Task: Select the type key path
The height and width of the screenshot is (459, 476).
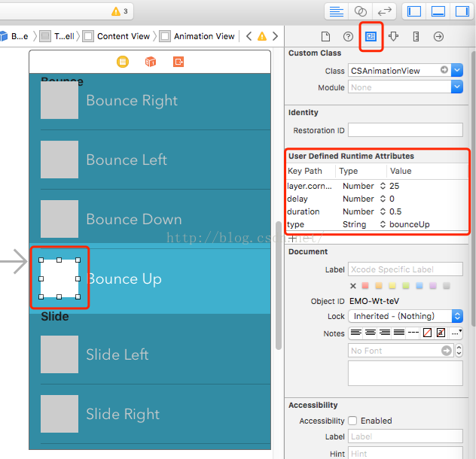Action: pyautogui.click(x=296, y=224)
